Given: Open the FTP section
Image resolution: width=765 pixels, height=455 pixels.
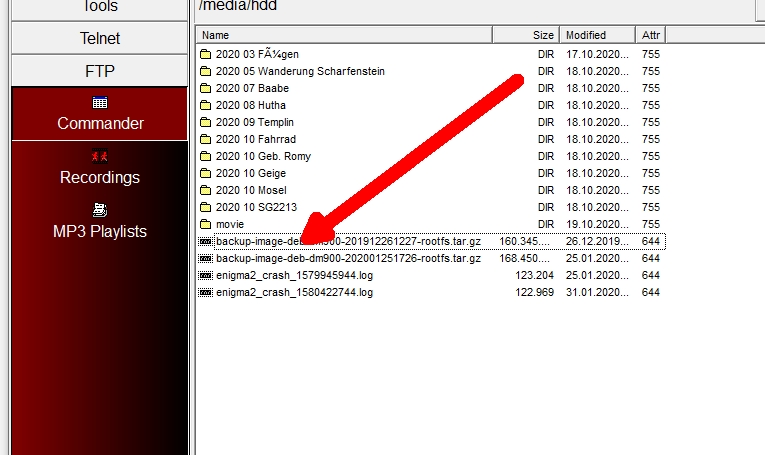Looking at the screenshot, I should click(99, 71).
